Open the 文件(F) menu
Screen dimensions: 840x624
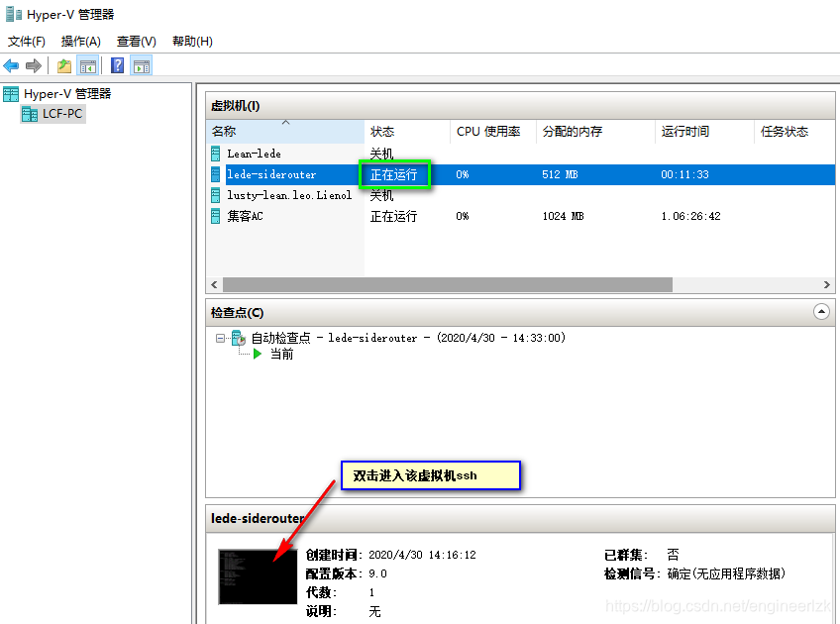(x=26, y=42)
